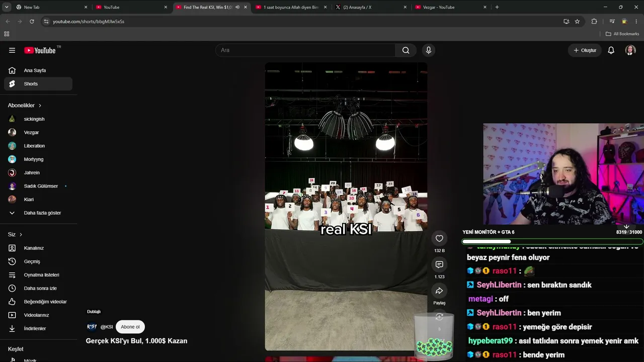Close the Vezgar - YouTube tab
This screenshot has width=644, height=362.
click(485, 7)
